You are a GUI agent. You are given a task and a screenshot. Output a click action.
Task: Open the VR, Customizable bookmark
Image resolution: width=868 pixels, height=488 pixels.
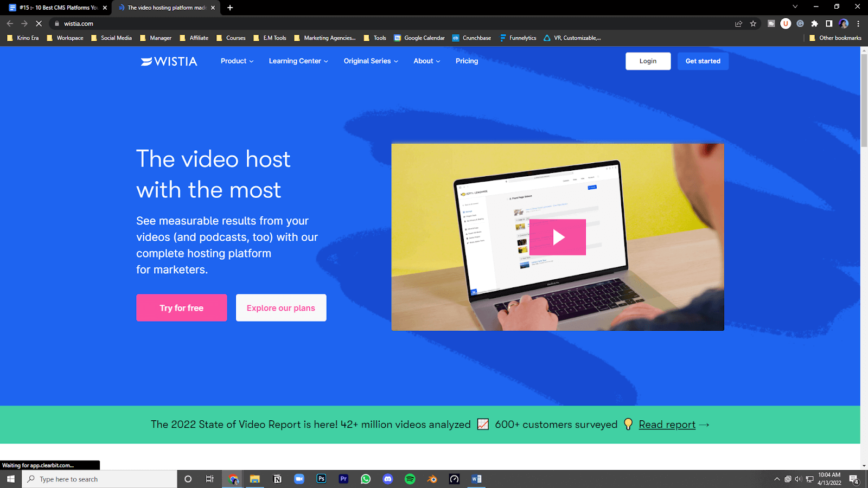pyautogui.click(x=572, y=38)
